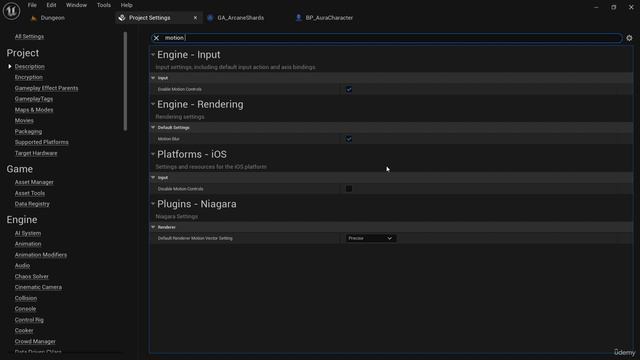The height and width of the screenshot is (360, 640).
Task: Click the Unreal Engine logo icon
Action: tap(11, 11)
